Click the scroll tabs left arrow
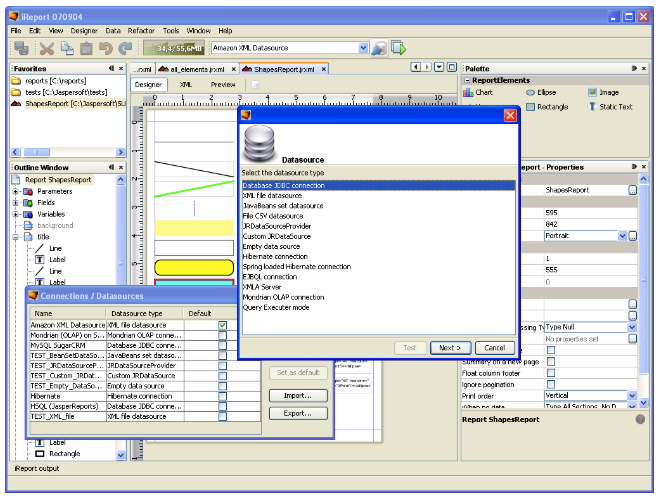658x498 pixels. 415,67
